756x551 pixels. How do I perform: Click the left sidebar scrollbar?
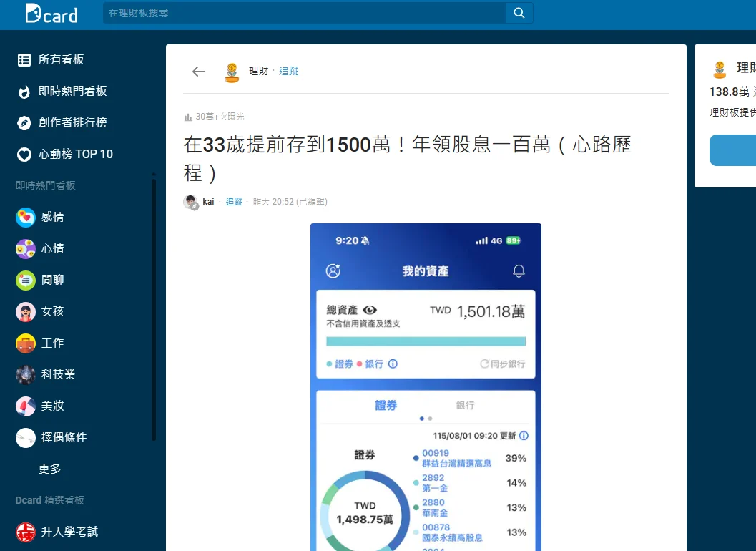click(153, 309)
